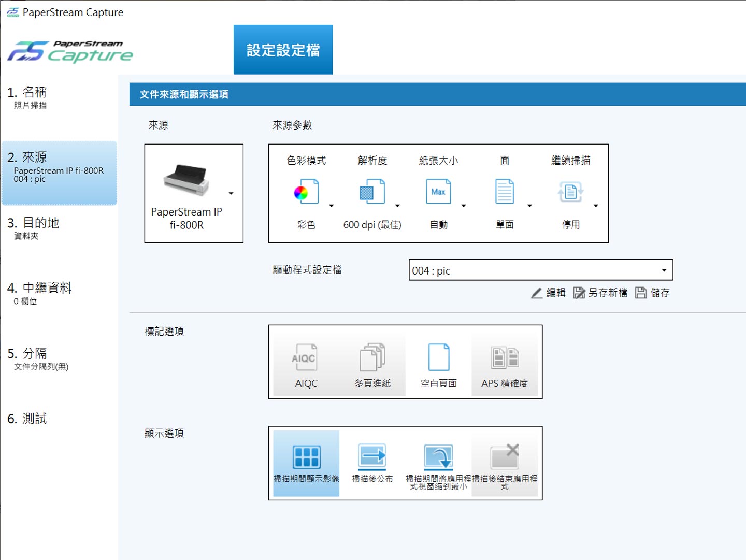Viewport: 746px width, 560px height.
Task: Click the color mode rainbow icon
Action: tap(306, 192)
